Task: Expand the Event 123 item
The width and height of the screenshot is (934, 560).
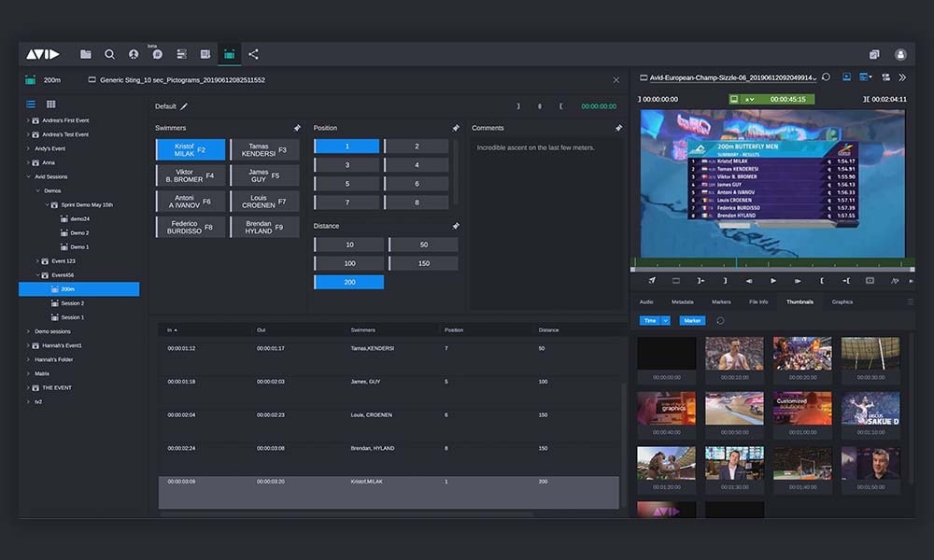Action: pos(37,261)
